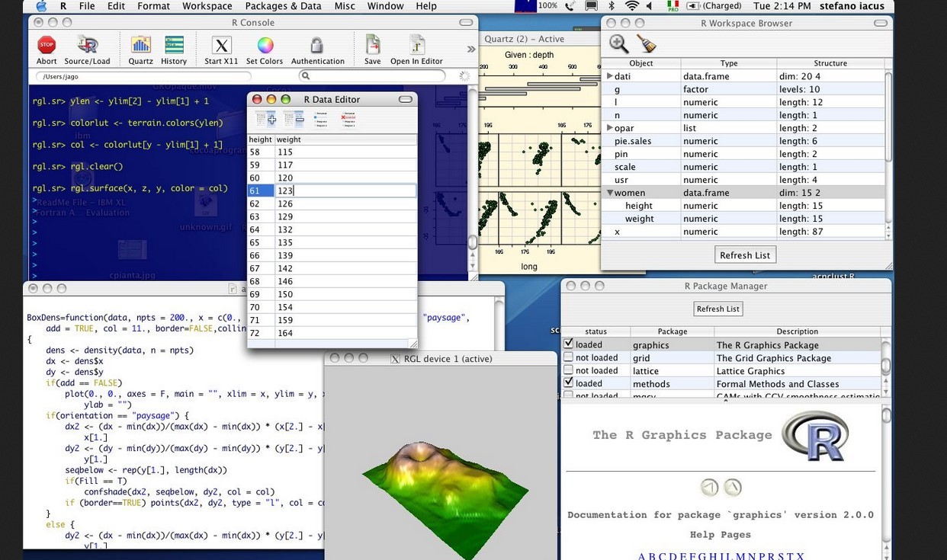This screenshot has width=947, height=560.
Task: Click the add column icon in Data Editor
Action: click(266, 119)
